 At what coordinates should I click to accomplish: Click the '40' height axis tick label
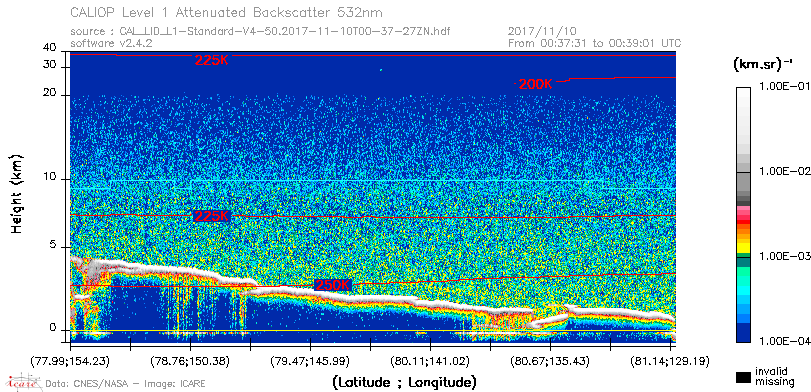coord(50,48)
